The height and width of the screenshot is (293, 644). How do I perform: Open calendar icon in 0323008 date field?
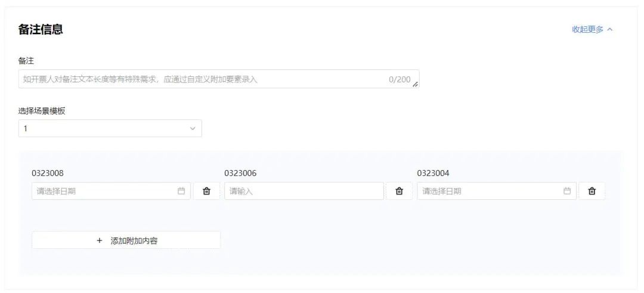point(181,191)
